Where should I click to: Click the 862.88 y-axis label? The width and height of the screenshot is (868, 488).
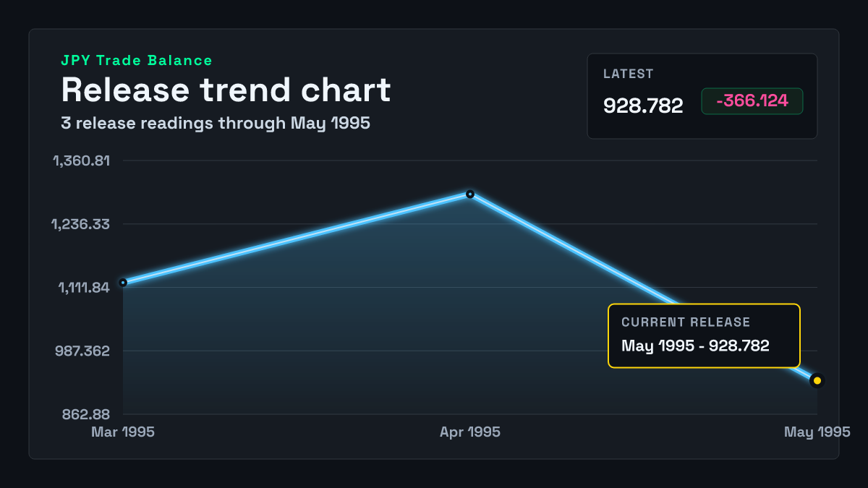[x=86, y=414]
